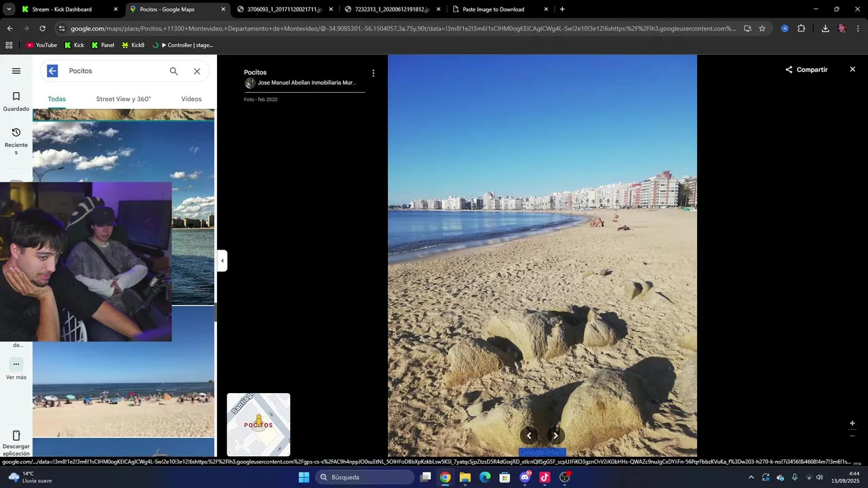Open Panel bookmark
Image resolution: width=868 pixels, height=488 pixels.
102,45
